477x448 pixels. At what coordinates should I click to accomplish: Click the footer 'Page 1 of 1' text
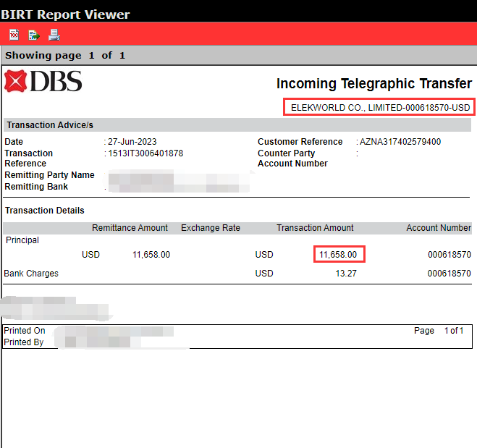pyautogui.click(x=439, y=331)
